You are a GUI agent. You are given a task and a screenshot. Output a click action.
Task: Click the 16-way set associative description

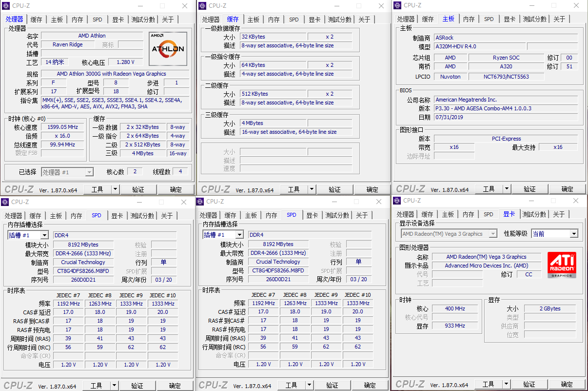coord(295,132)
